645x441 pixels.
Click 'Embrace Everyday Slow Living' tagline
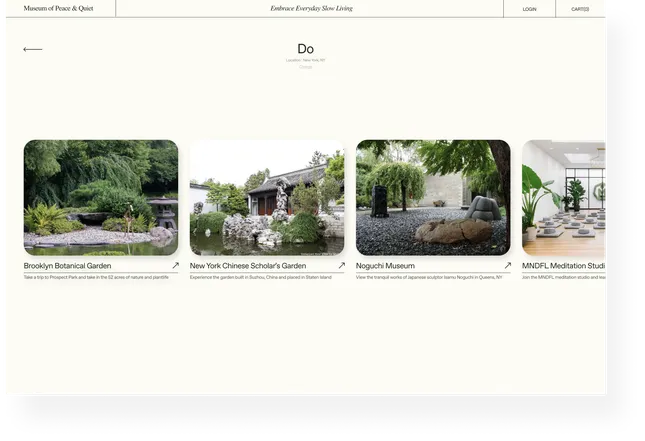click(311, 8)
